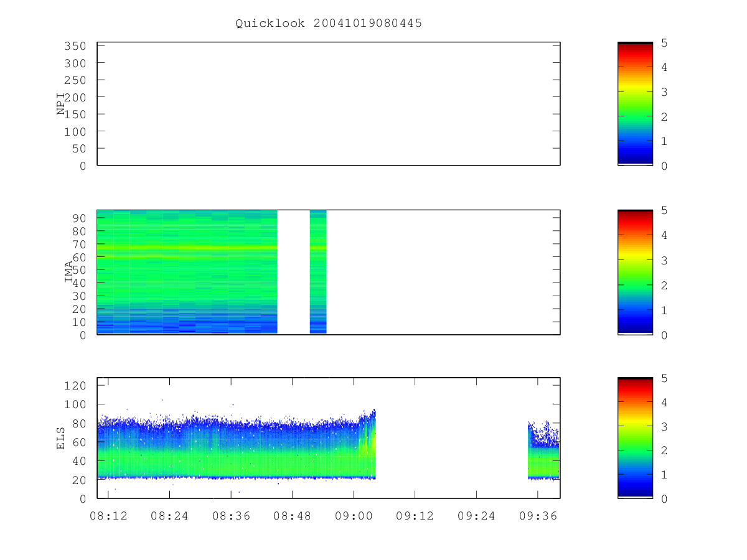Screen dimensions: 747x560
Task: Click the 120 tick on ELS axis
Action: click(x=76, y=386)
